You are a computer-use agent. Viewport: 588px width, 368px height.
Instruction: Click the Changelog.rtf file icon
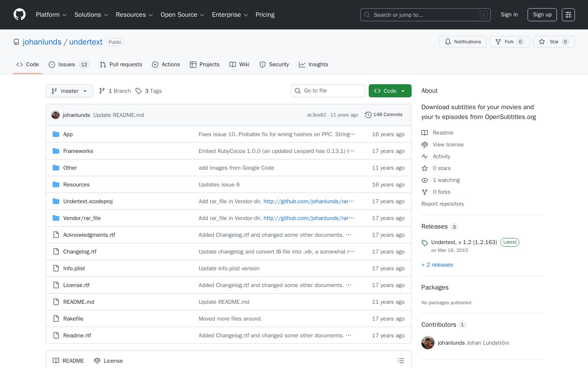[x=56, y=251]
